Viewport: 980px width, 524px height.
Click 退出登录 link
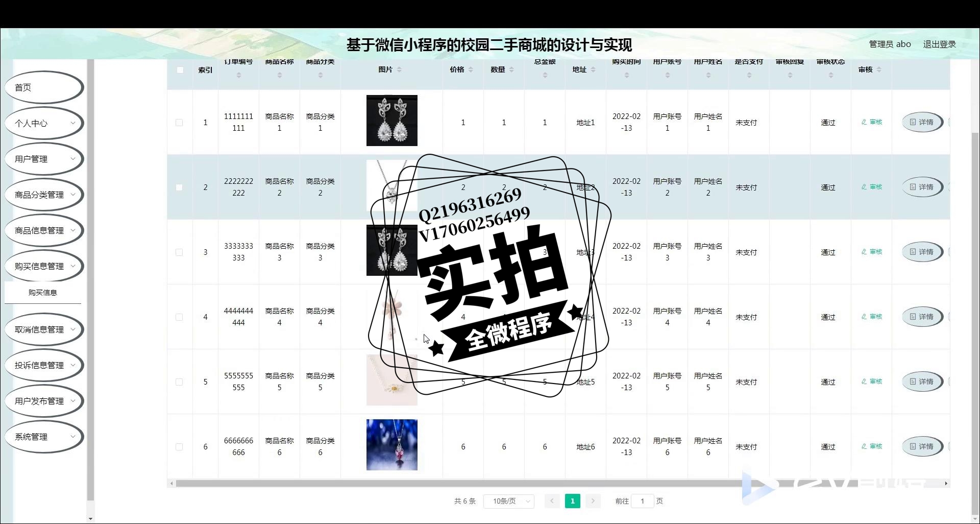pos(939,44)
